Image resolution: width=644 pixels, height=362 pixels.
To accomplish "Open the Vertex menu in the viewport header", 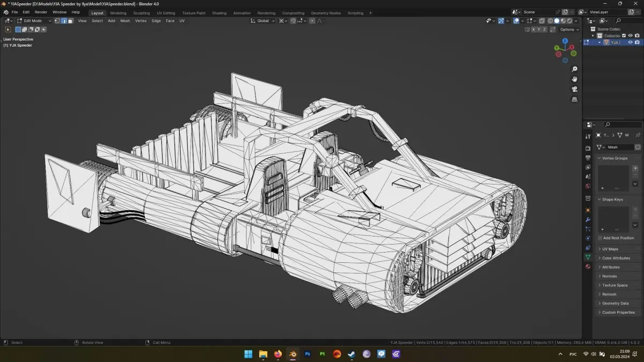I will pos(141,21).
